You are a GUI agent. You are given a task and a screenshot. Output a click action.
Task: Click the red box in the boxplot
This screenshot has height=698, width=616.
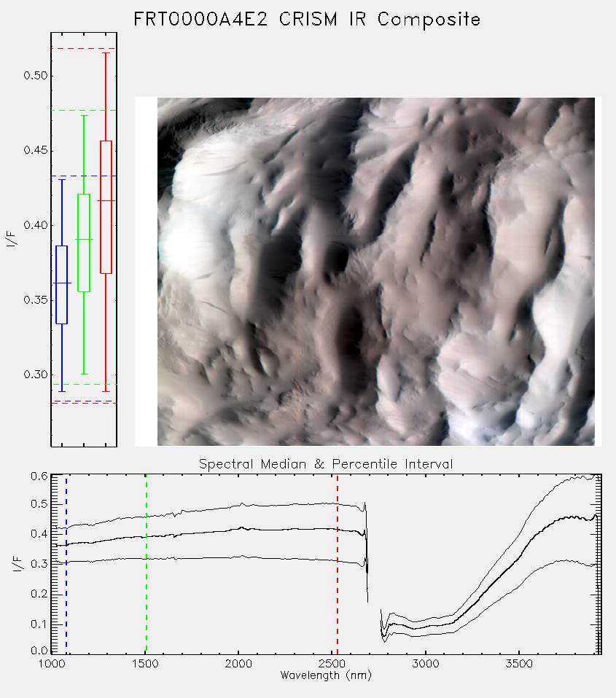[x=106, y=207]
